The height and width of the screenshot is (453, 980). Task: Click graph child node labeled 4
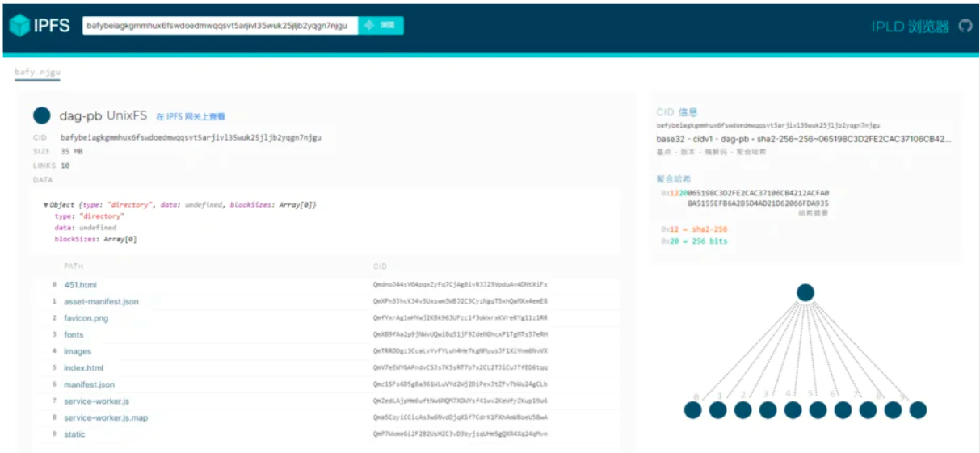coord(793,410)
